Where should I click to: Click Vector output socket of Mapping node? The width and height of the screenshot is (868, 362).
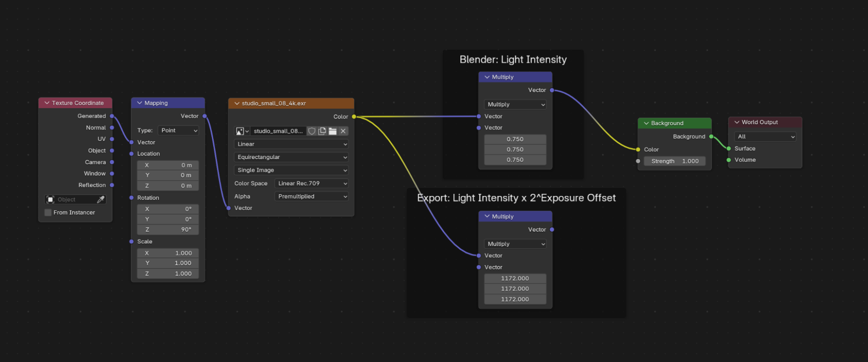click(x=205, y=116)
